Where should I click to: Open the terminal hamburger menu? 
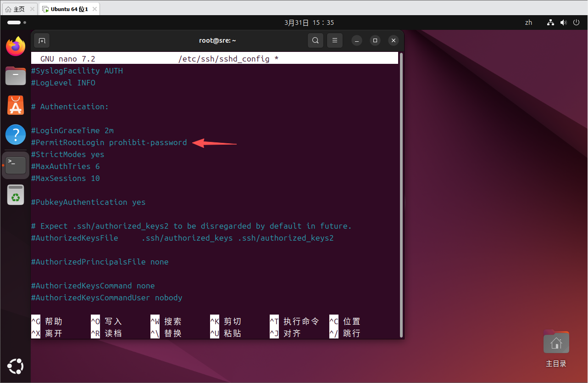point(335,40)
